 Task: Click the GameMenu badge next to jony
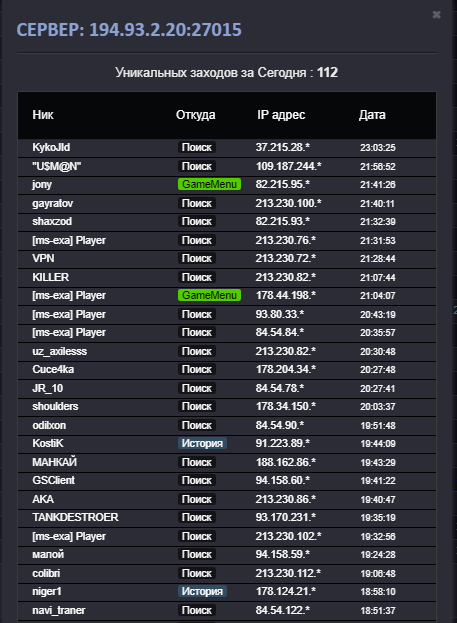209,184
